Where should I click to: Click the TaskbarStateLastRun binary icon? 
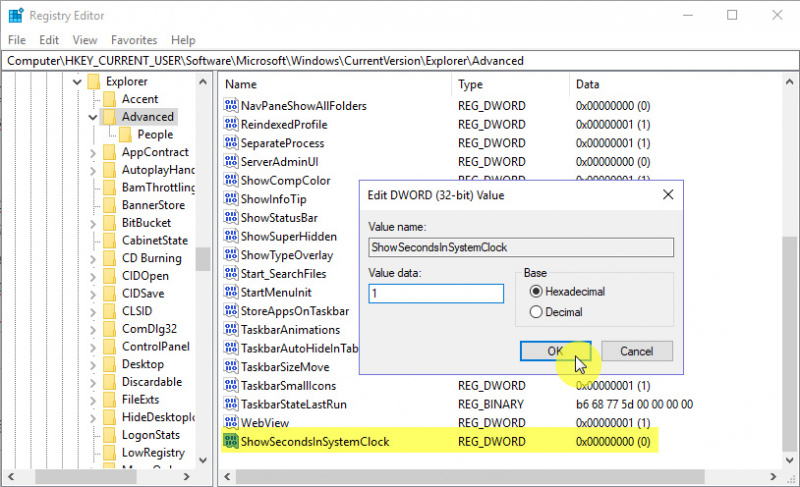(231, 404)
